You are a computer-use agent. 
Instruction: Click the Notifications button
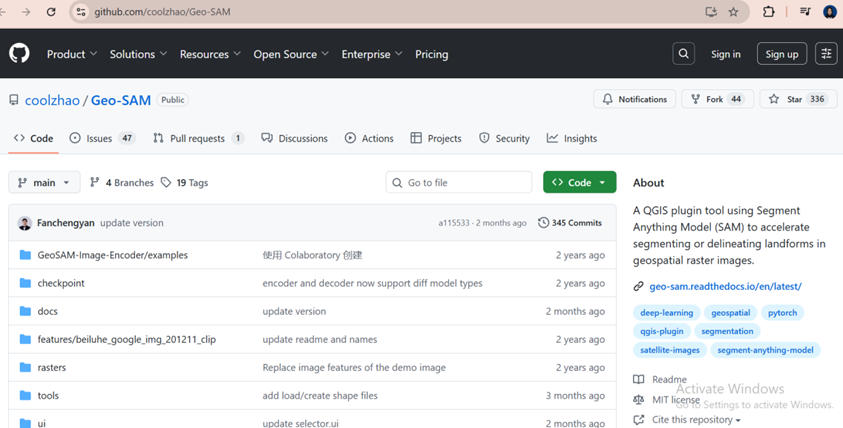click(x=634, y=99)
